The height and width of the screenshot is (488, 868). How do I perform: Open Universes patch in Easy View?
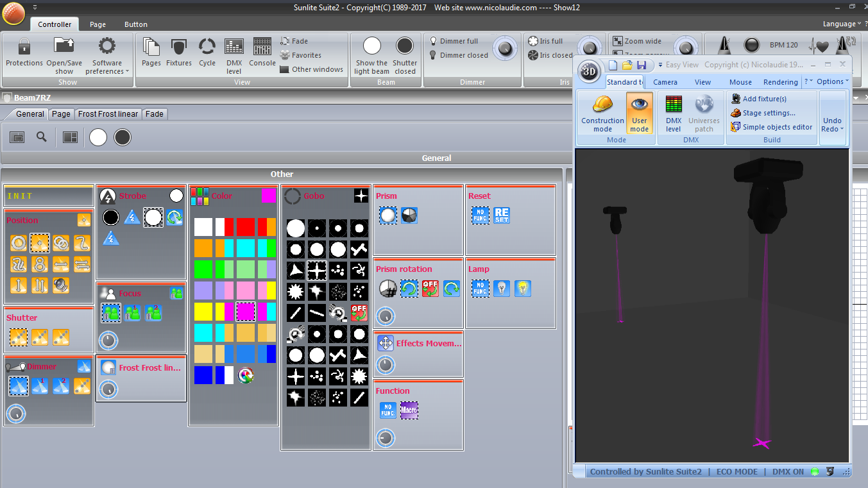tap(704, 114)
